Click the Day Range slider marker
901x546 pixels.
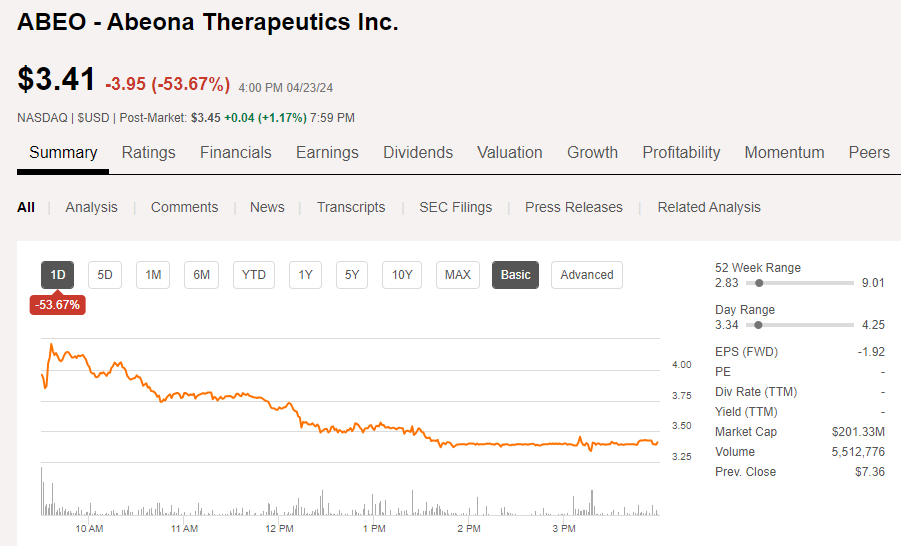[x=759, y=325]
